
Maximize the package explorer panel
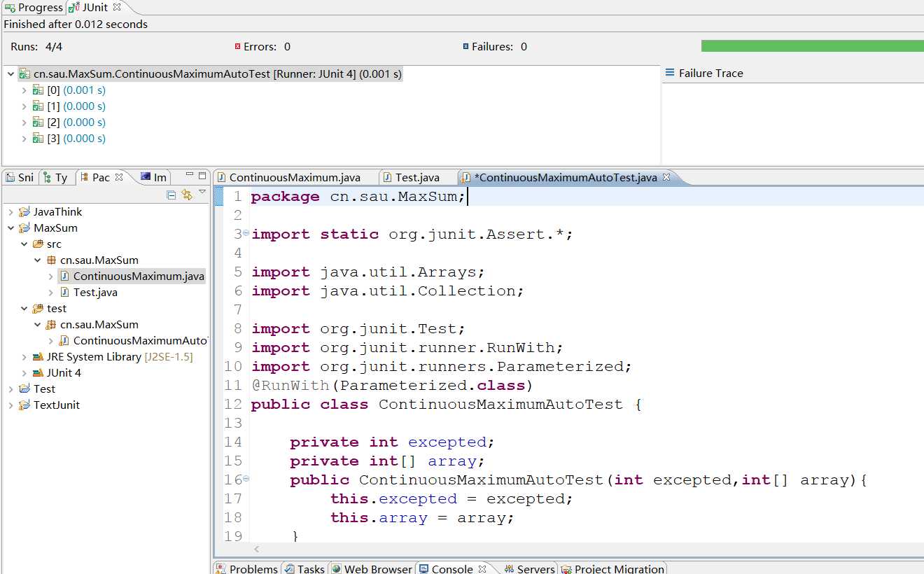pos(202,176)
